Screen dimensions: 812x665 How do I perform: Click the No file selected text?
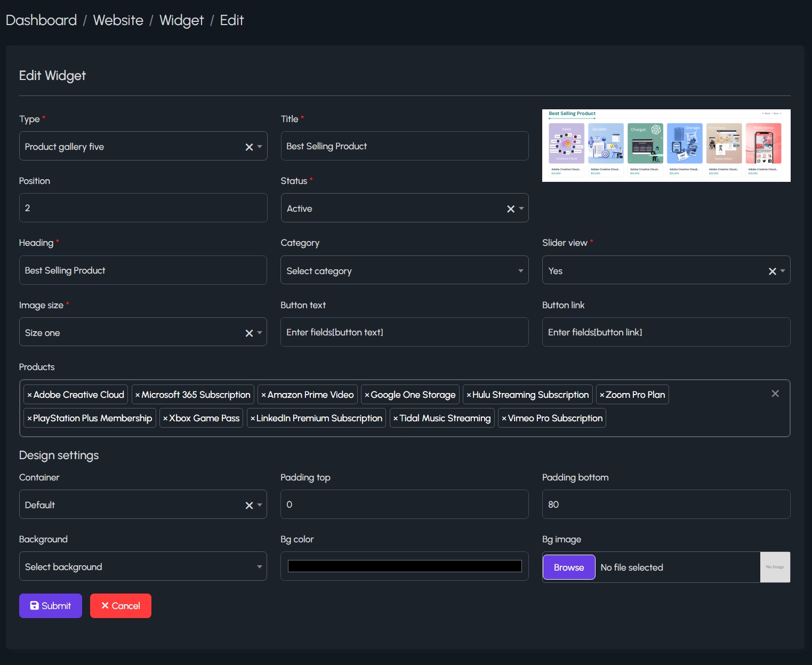[x=632, y=567]
